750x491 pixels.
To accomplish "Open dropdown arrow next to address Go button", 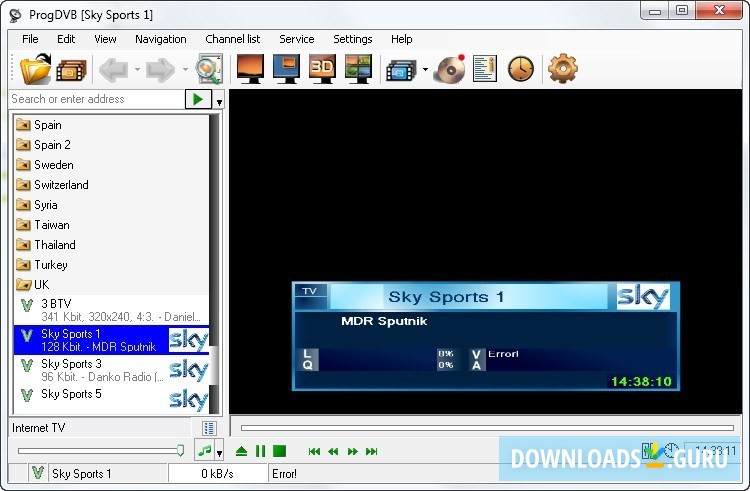I will point(219,101).
